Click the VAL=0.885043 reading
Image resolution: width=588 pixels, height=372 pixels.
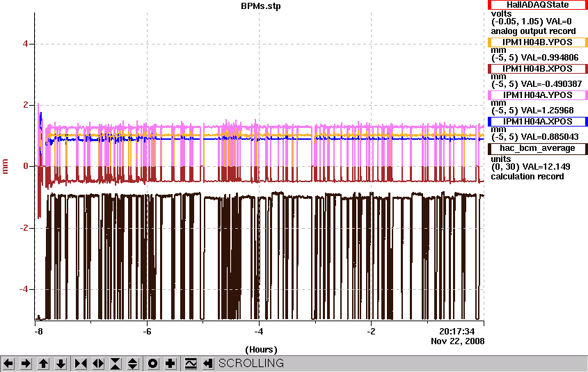(x=550, y=137)
